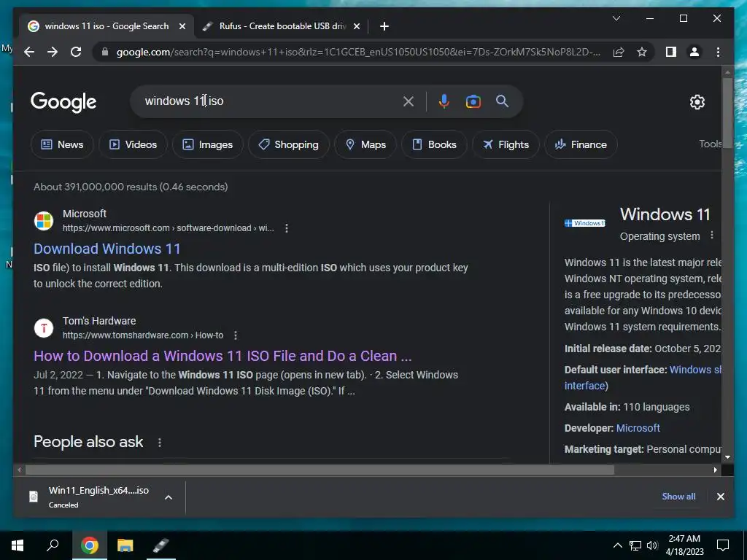Open the Chrome three-dot menu

(718, 52)
